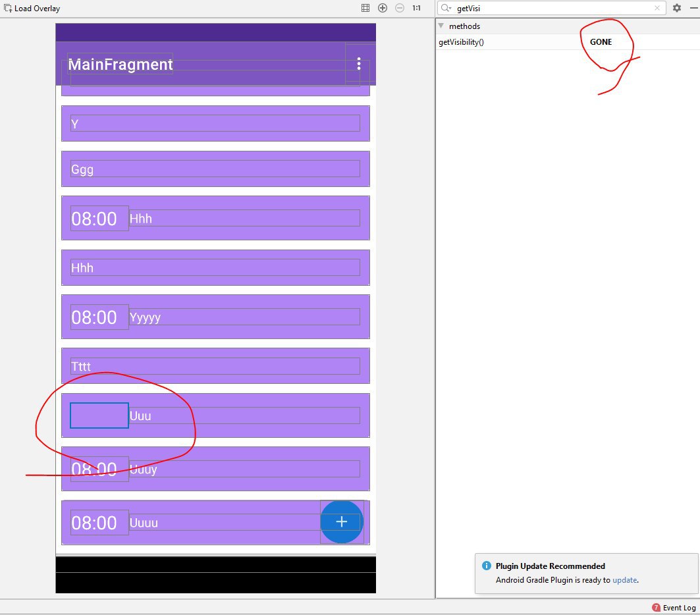Zoom out with the minus magnifier icon
The width and height of the screenshot is (700, 615).
click(x=400, y=8)
